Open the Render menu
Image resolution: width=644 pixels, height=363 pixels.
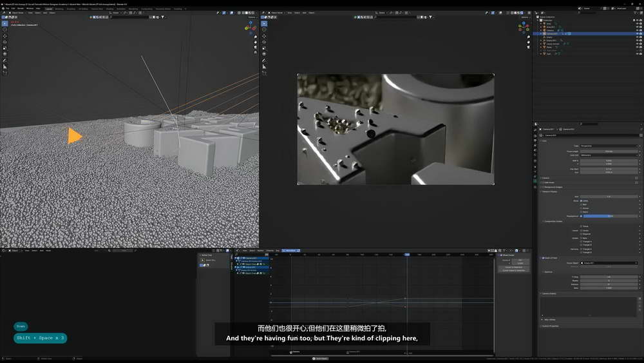21,8
